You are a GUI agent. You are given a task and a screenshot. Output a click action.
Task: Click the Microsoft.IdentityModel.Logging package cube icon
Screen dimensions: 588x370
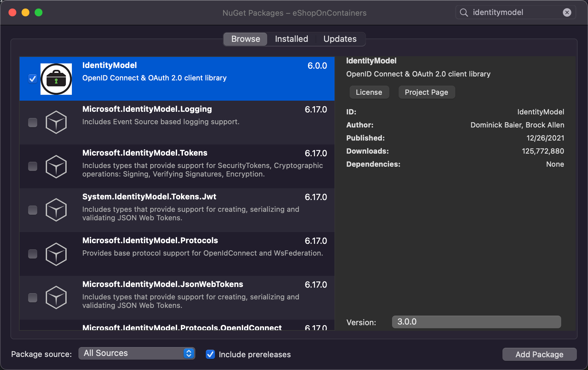pyautogui.click(x=56, y=122)
